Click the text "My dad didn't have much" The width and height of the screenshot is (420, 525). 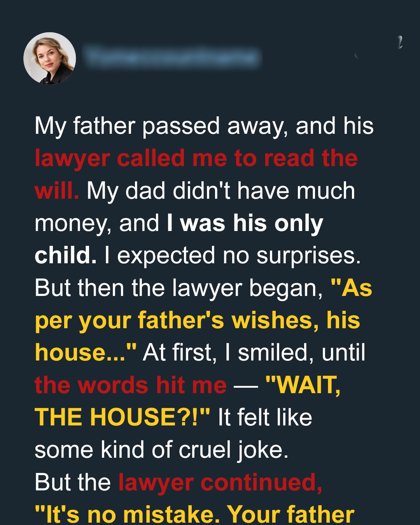(x=220, y=191)
